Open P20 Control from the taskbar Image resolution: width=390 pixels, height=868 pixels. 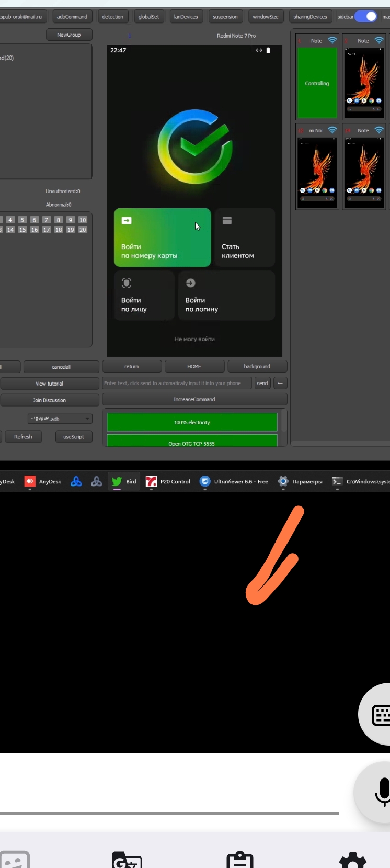click(168, 481)
